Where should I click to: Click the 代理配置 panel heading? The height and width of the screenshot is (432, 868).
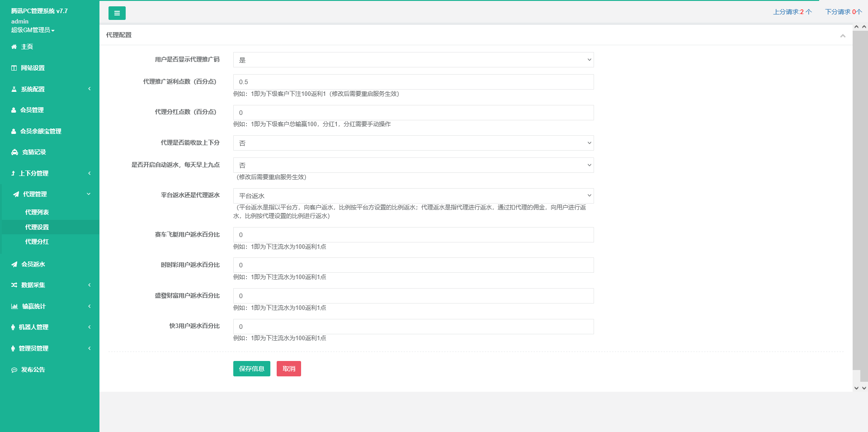119,35
